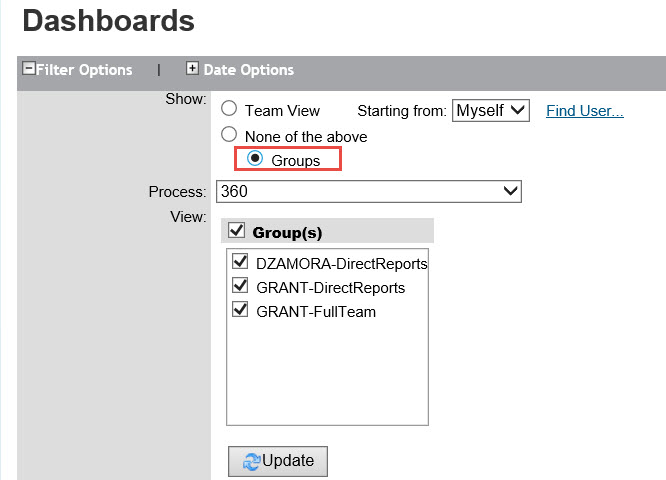Select the Groups radio button
This screenshot has height=480, width=666.
click(x=255, y=158)
